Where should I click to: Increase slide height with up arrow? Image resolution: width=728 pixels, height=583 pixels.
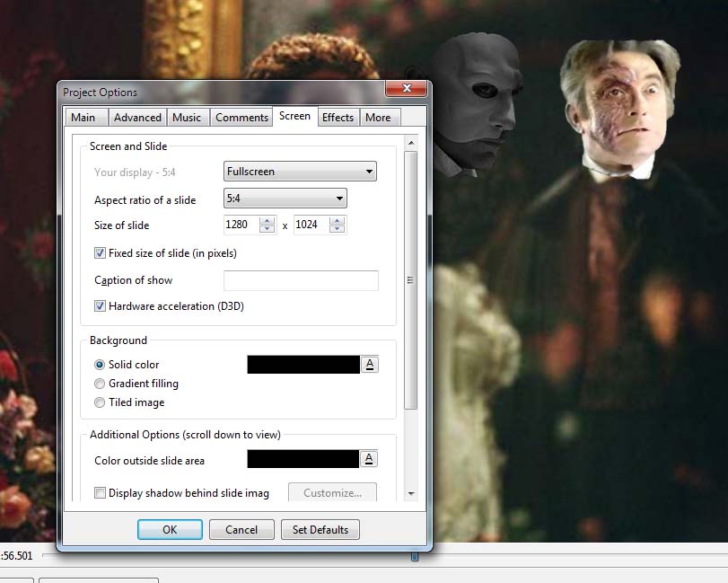tap(338, 221)
